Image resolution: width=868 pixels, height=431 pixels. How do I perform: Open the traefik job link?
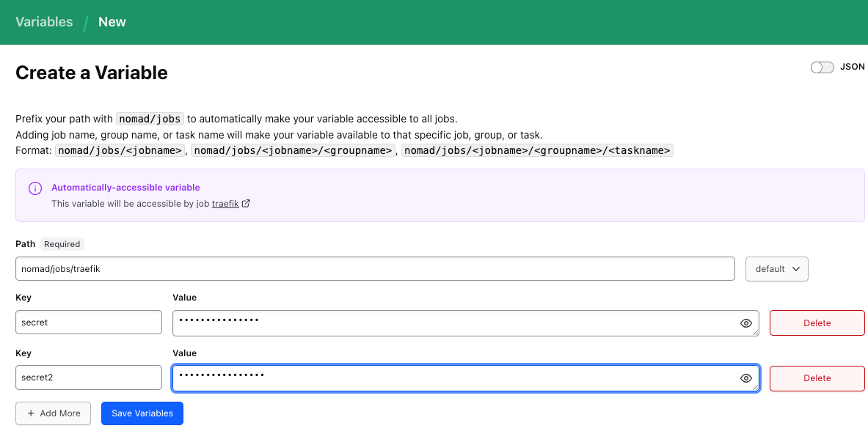[225, 204]
